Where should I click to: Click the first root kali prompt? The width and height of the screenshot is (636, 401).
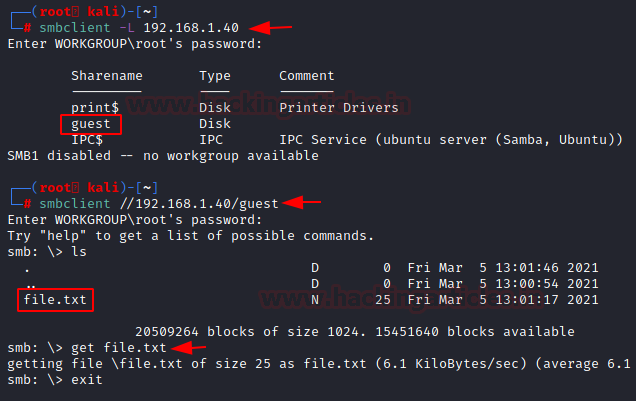80,12
